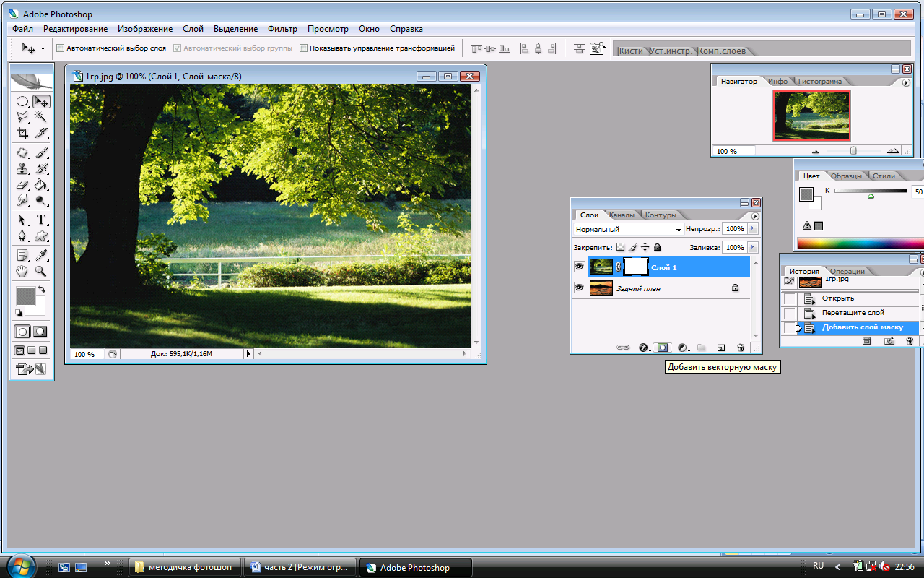
Task: Select the Pen tool
Action: coord(22,236)
